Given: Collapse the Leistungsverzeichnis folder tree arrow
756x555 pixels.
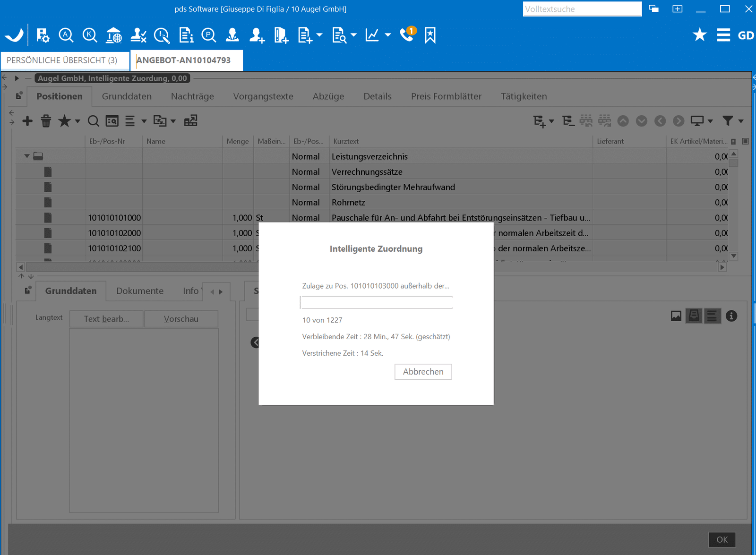Looking at the screenshot, I should (x=27, y=156).
